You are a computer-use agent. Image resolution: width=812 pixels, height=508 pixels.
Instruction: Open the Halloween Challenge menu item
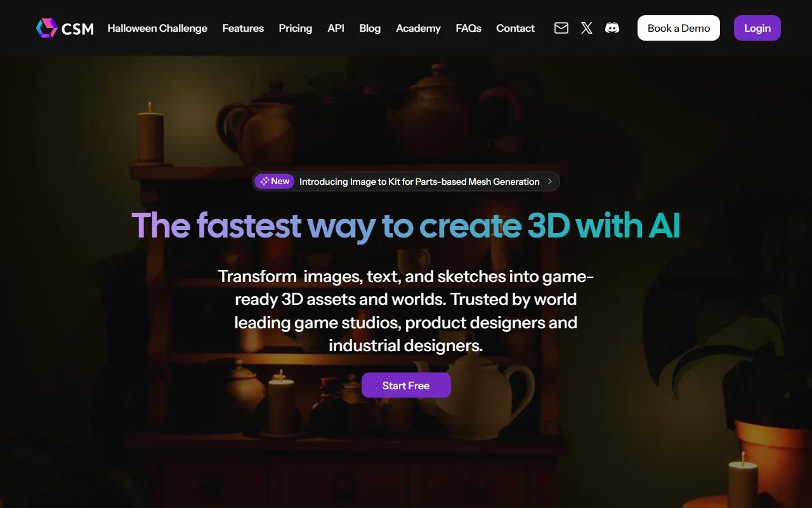(x=157, y=28)
